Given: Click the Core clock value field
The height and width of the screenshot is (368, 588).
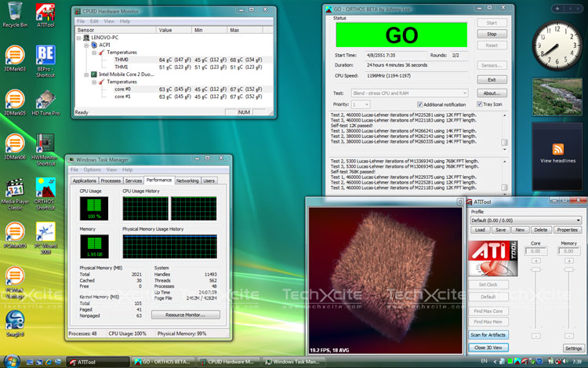Looking at the screenshot, I should pyautogui.click(x=535, y=251).
